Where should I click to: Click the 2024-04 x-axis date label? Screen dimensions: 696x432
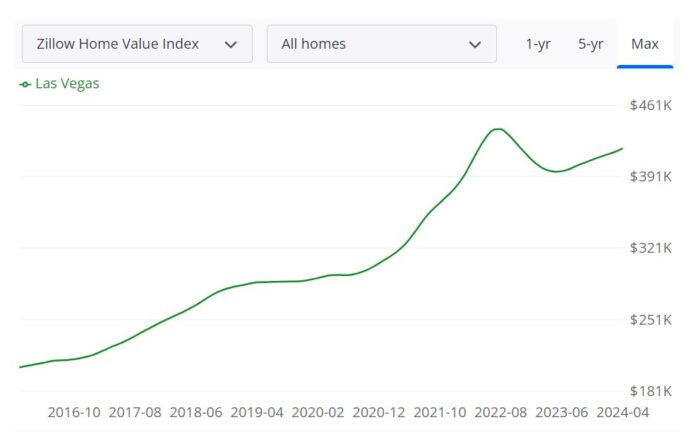(x=623, y=412)
